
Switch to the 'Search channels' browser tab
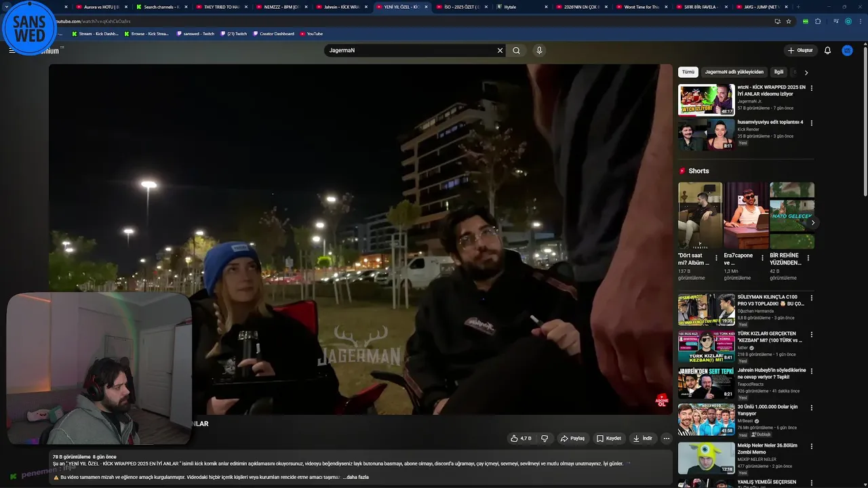tap(161, 7)
